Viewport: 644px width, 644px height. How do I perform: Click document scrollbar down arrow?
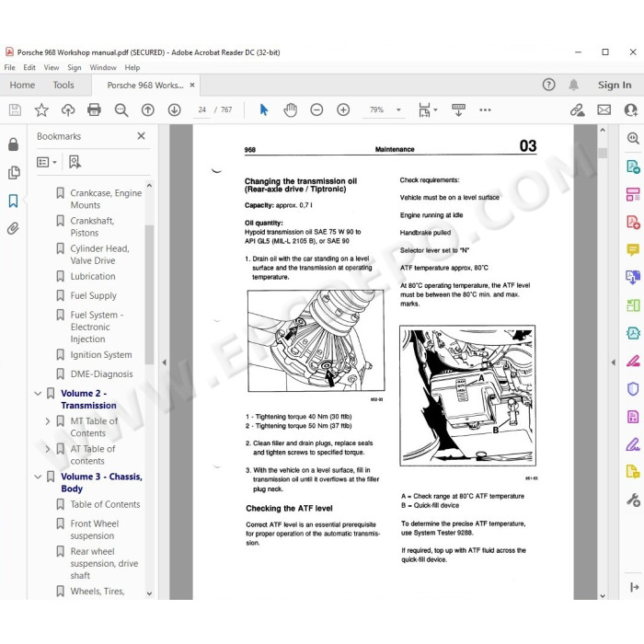point(603,596)
